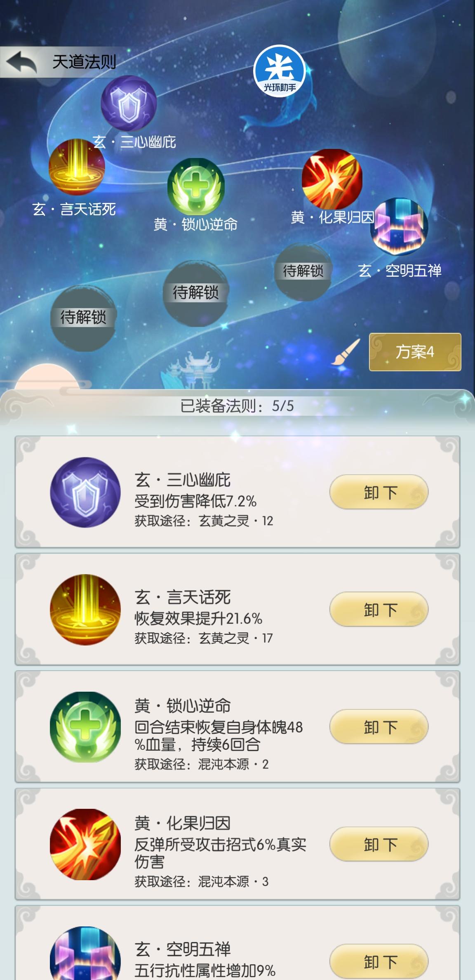Open the 方案4 plan selector
This screenshot has width=475, height=980.
(x=415, y=352)
